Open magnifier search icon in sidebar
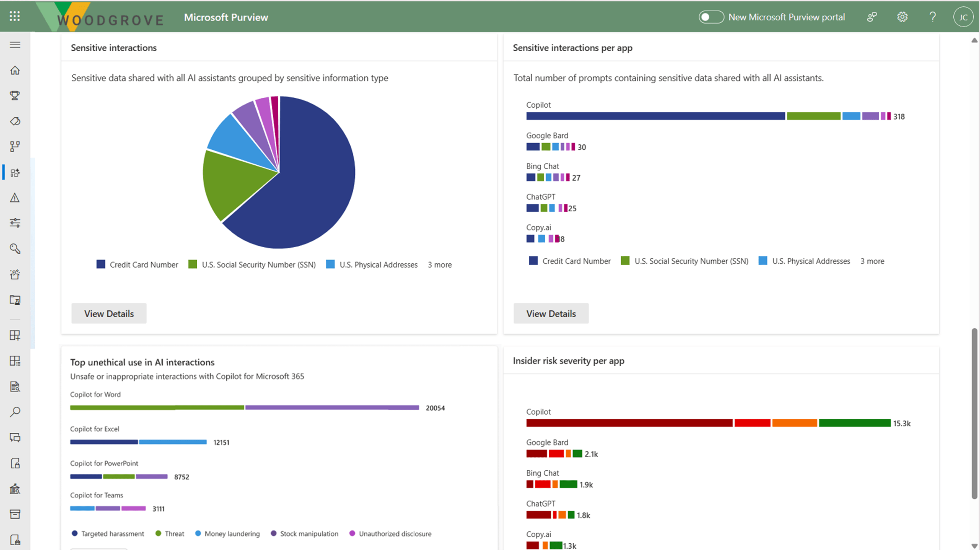This screenshot has height=550, width=980. pos(15,412)
